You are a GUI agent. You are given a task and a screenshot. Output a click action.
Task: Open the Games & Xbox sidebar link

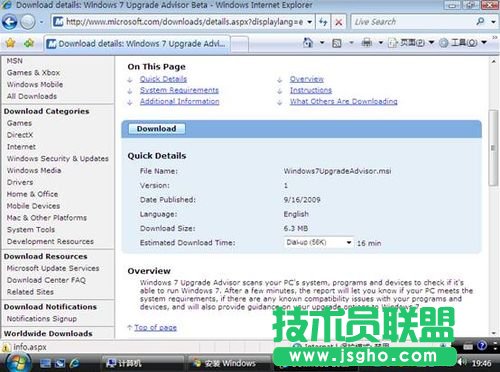point(33,73)
